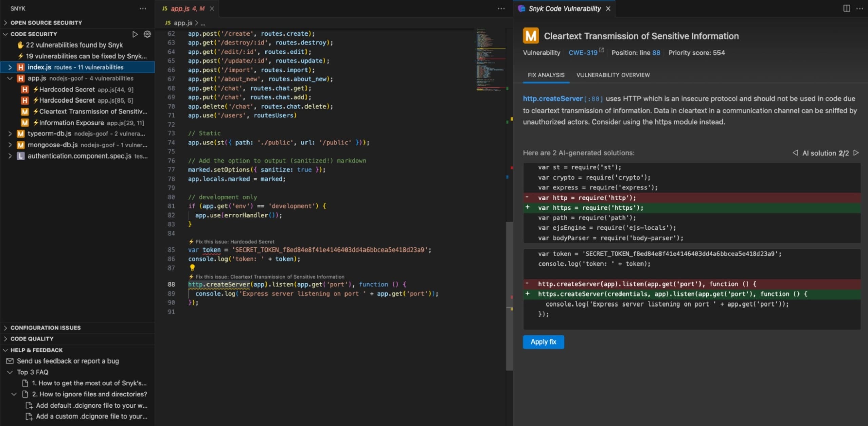Open the Snyk sidebar overflow menu
This screenshot has height=426, width=868.
[142, 8]
